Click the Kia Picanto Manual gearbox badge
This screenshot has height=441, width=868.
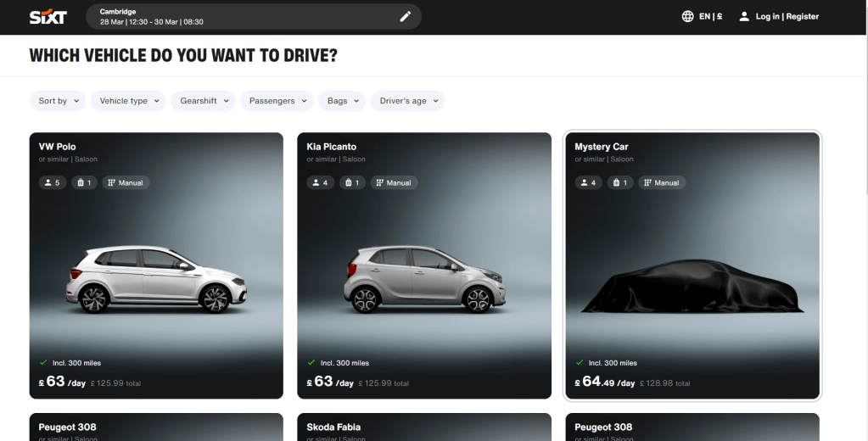pos(394,182)
